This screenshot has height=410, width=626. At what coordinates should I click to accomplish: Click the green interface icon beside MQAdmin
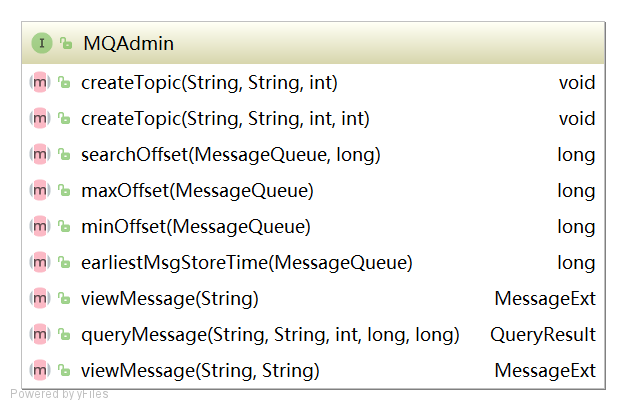click(x=42, y=43)
